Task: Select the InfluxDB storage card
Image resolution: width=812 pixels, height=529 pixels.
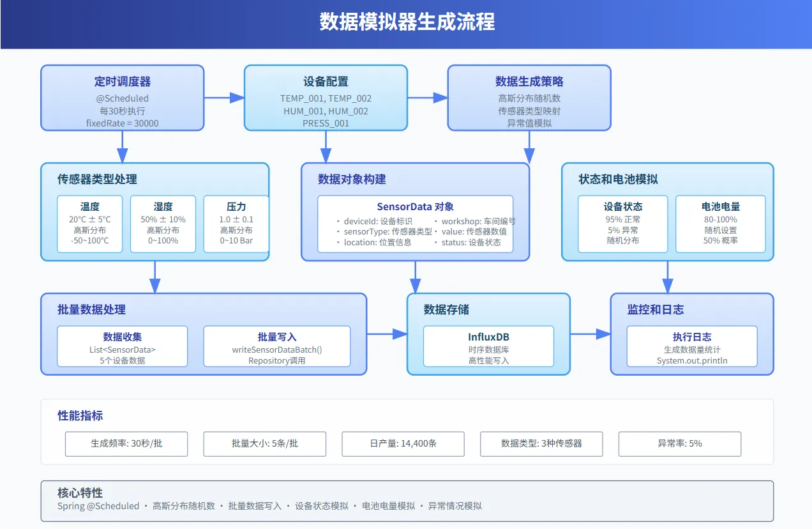Action: [x=488, y=346]
